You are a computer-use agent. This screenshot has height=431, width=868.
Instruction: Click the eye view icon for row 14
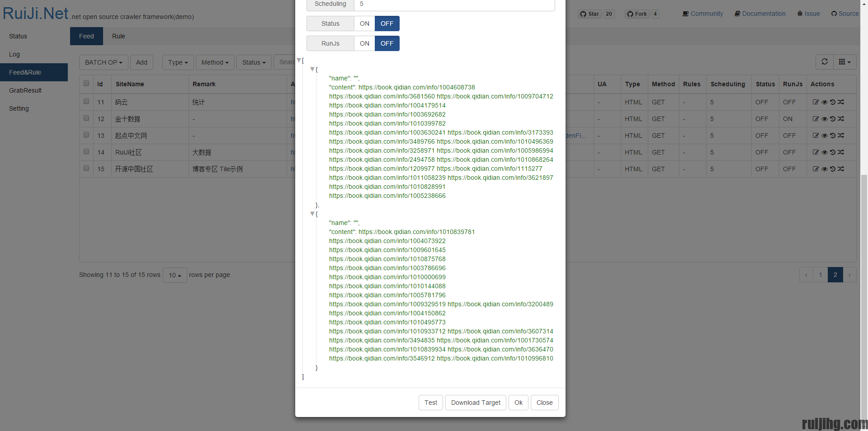(x=824, y=152)
